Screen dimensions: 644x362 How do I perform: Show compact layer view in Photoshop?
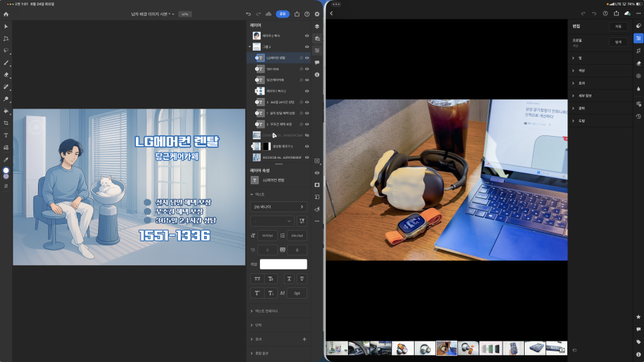point(317,26)
